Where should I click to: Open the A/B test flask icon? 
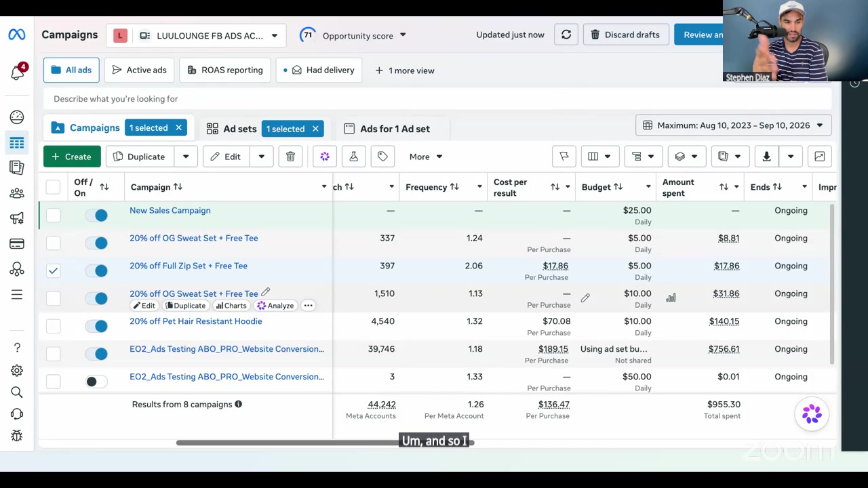click(x=353, y=157)
